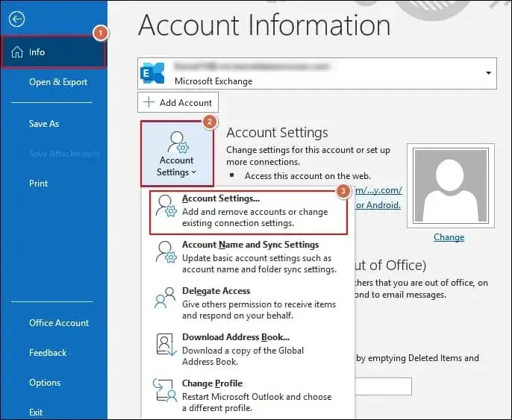512x420 pixels.
Task: Select Print in the sidebar
Action: click(39, 184)
